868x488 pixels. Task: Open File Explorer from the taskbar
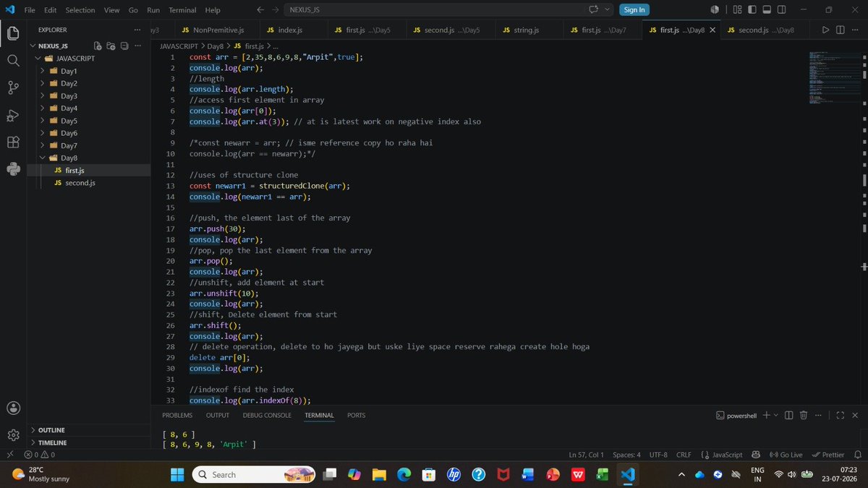pyautogui.click(x=379, y=474)
